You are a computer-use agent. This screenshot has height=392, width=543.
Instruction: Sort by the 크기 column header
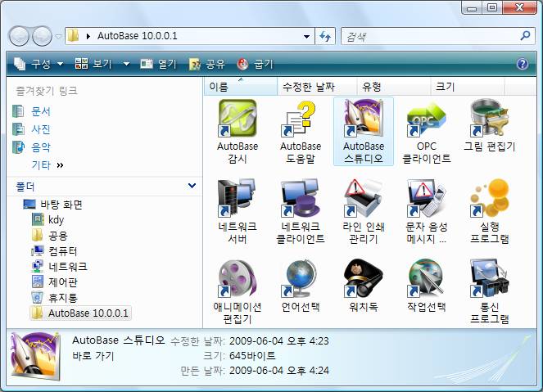[468, 87]
